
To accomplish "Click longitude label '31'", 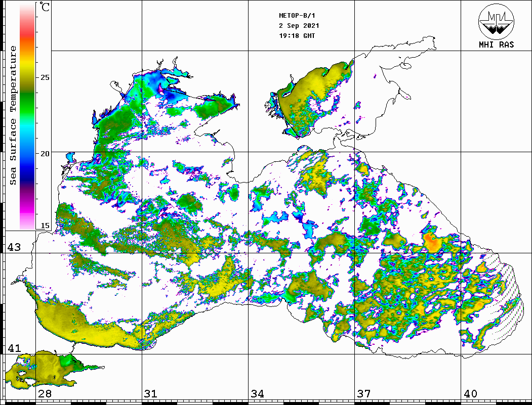I will pyautogui.click(x=151, y=394).
